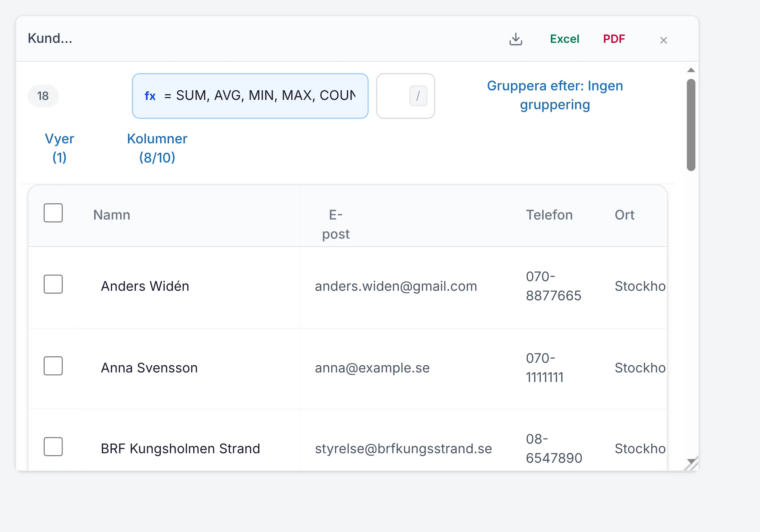Click phone number 070-1111111
This screenshot has height=532, width=760.
click(545, 368)
